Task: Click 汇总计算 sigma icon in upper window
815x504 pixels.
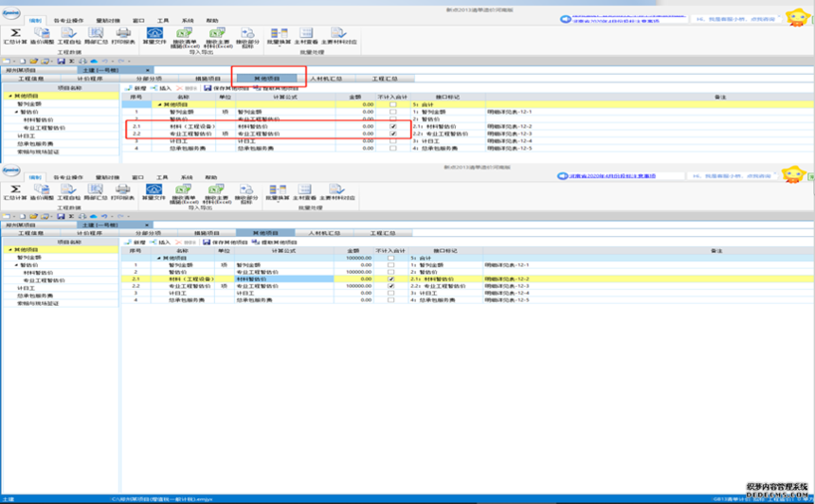Action: (x=16, y=34)
